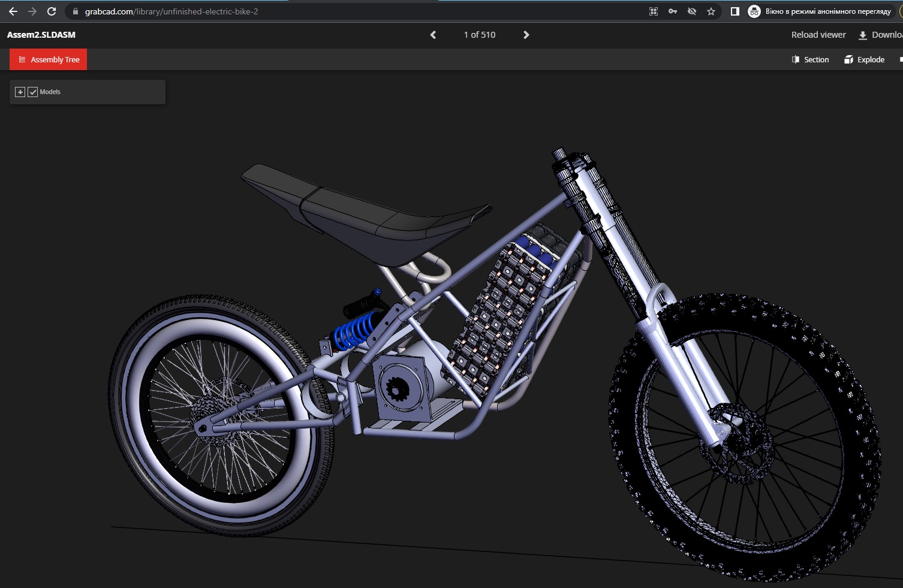Click the browser back arrow
The height and width of the screenshot is (588, 903).
point(13,11)
